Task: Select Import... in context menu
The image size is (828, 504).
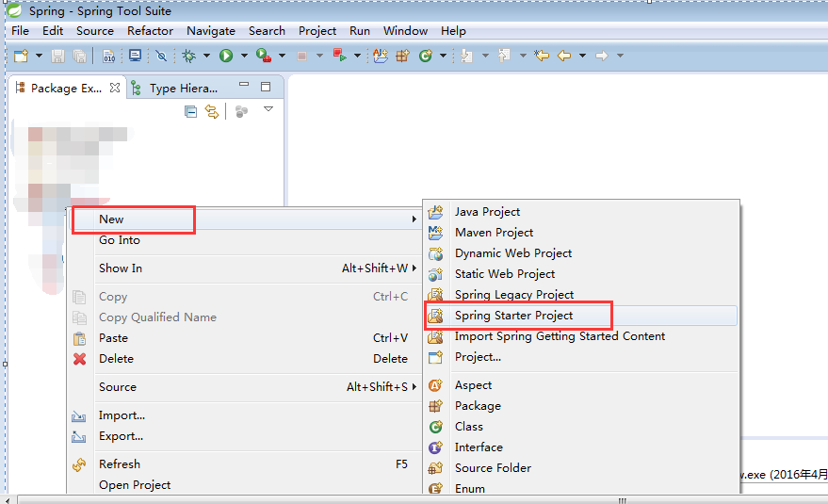Action: (x=246, y=415)
